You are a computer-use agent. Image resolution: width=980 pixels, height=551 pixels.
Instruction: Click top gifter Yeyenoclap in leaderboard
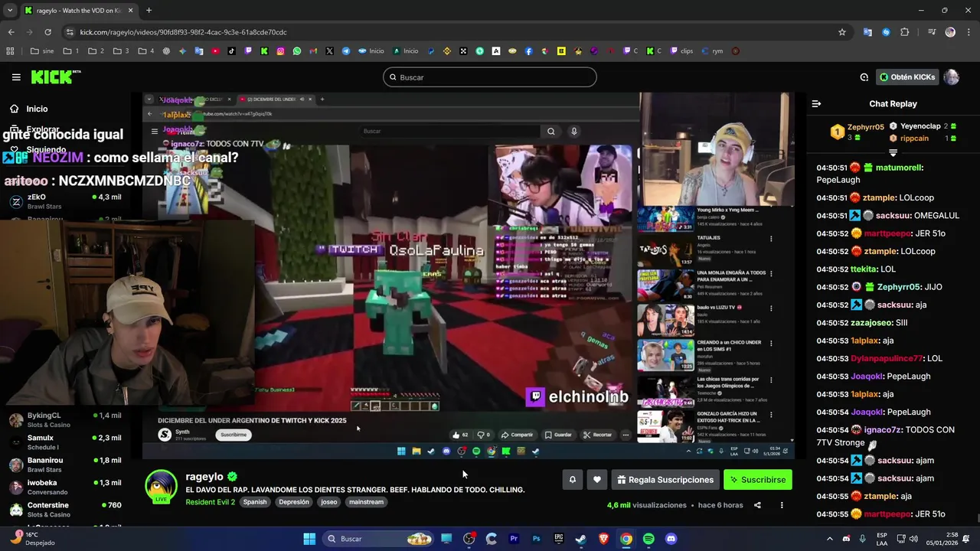point(920,126)
